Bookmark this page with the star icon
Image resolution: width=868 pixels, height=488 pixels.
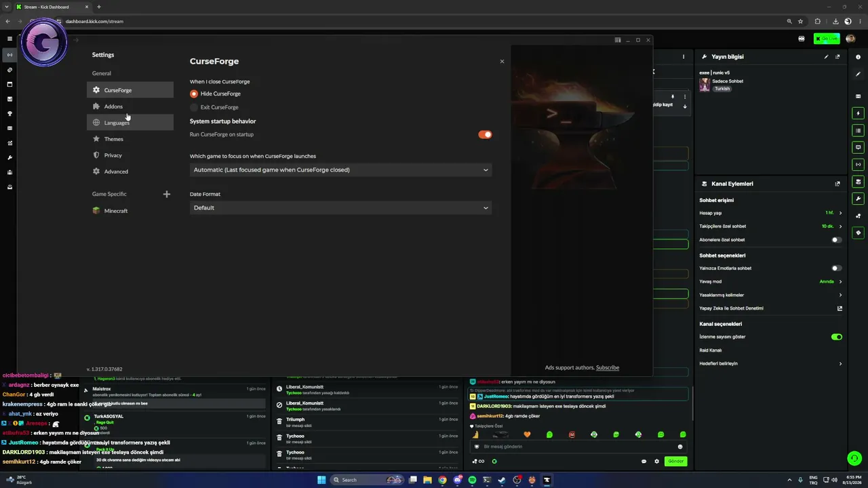(x=800, y=22)
